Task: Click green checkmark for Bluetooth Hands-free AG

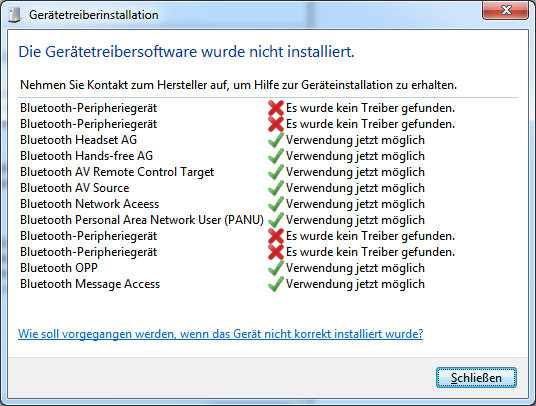Action: [x=276, y=156]
